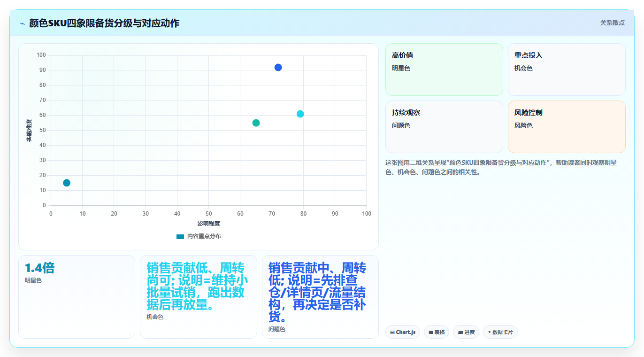Click the Chart.js tag chip
Screen dimensions: 644x357
point(403,332)
